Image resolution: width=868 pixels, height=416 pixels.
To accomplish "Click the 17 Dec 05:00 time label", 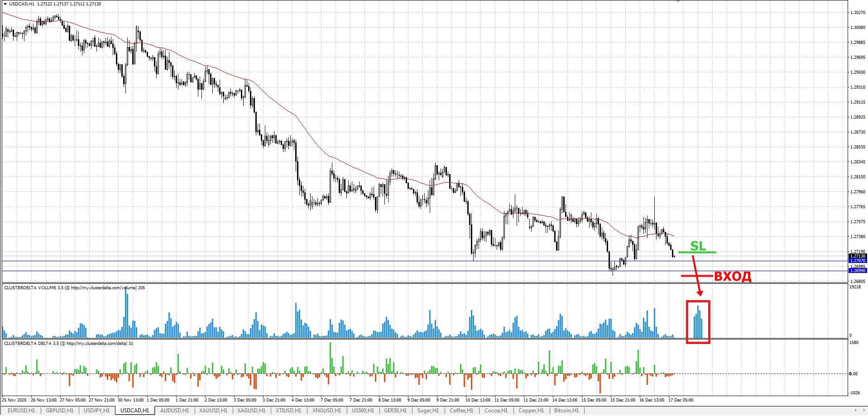I will coord(681,400).
